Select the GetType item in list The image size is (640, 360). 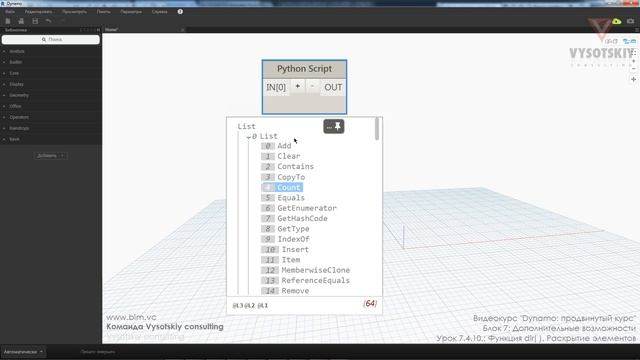pyautogui.click(x=293, y=229)
